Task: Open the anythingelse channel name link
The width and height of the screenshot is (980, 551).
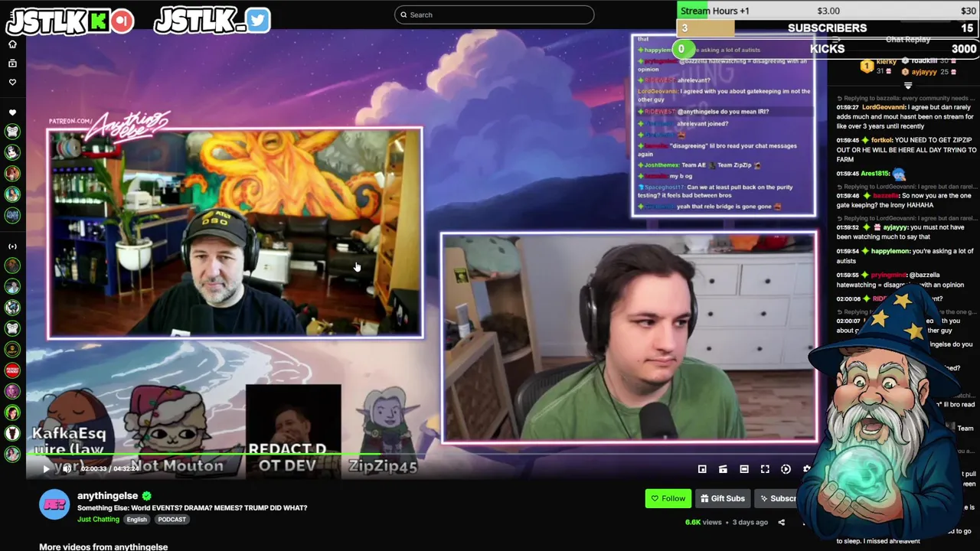Action: tap(107, 496)
